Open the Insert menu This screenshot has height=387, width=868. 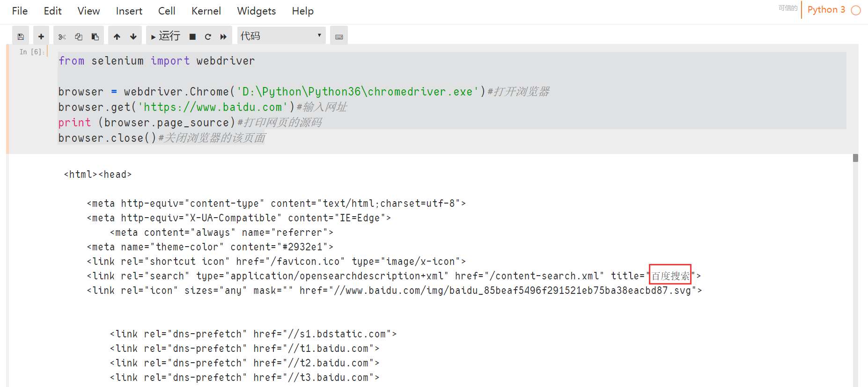click(x=129, y=11)
